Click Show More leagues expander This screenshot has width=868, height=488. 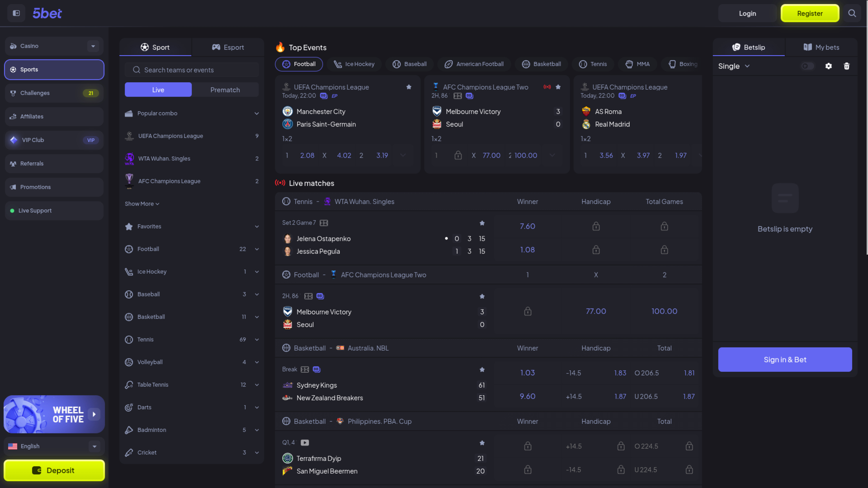142,204
